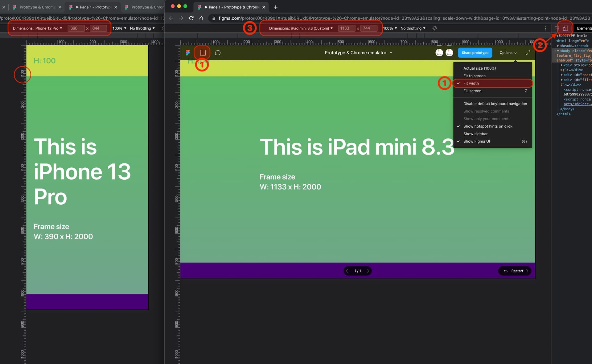Image resolution: width=592 pixels, height=364 pixels.
Task: Enable 'Disable default keyboard navigation'
Action: pos(492,104)
